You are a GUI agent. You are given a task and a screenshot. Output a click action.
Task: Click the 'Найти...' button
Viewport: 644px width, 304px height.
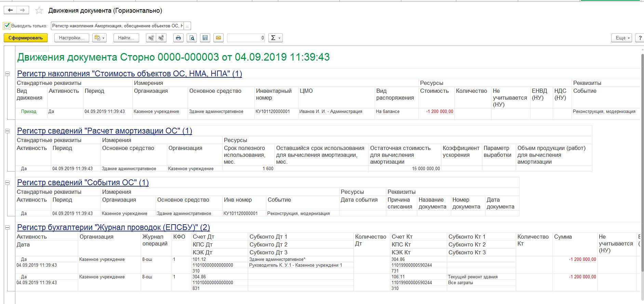pos(126,38)
